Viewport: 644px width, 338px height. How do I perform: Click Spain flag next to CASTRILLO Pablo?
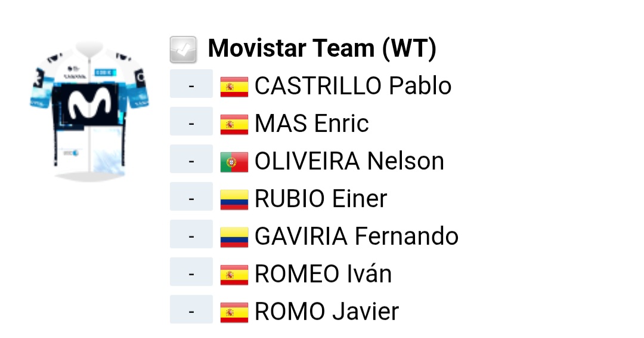click(x=234, y=87)
